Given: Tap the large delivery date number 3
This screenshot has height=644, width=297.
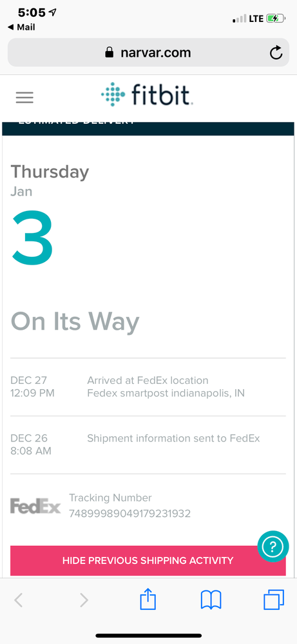Looking at the screenshot, I should pyautogui.click(x=32, y=238).
